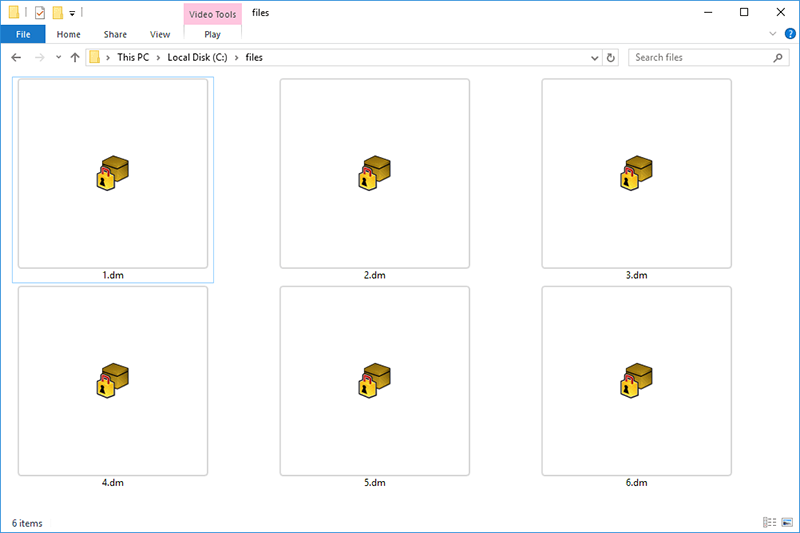Navigate up one folder level
Image resolution: width=800 pixels, height=533 pixels.
[x=75, y=58]
